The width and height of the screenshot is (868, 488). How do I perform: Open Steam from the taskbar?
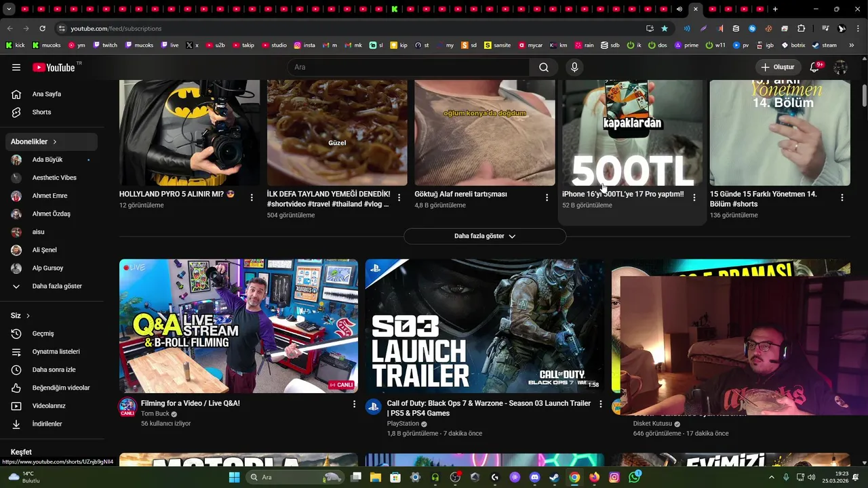[554, 477]
